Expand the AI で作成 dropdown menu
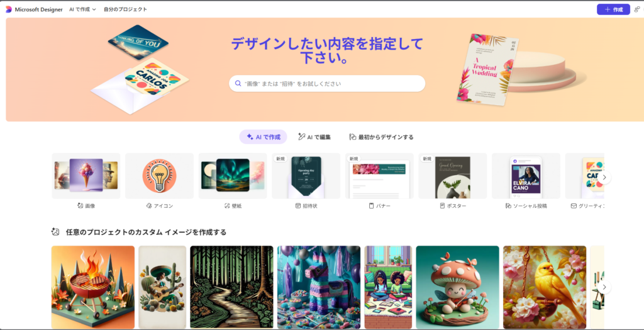The width and height of the screenshot is (644, 330). pyautogui.click(x=82, y=9)
